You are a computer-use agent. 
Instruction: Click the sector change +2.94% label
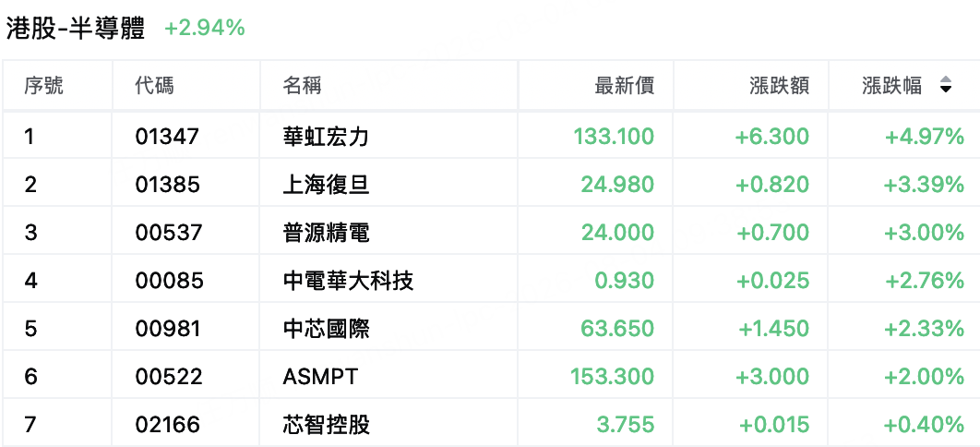(204, 28)
